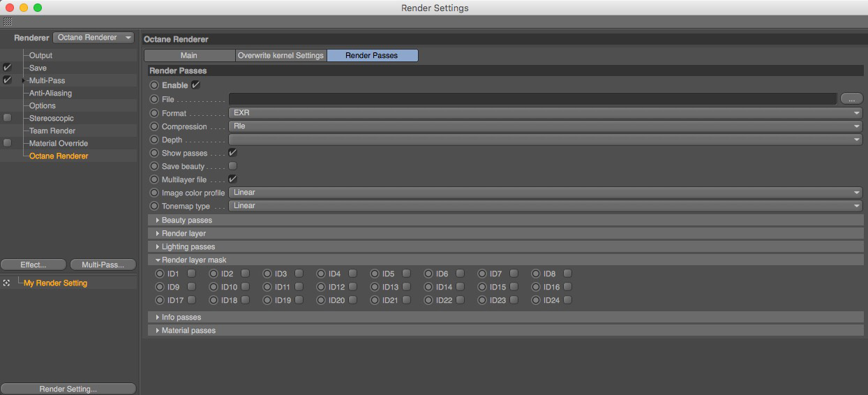Viewport: 868px width, 395px height.
Task: Select Options in the settings list
Action: (43, 105)
